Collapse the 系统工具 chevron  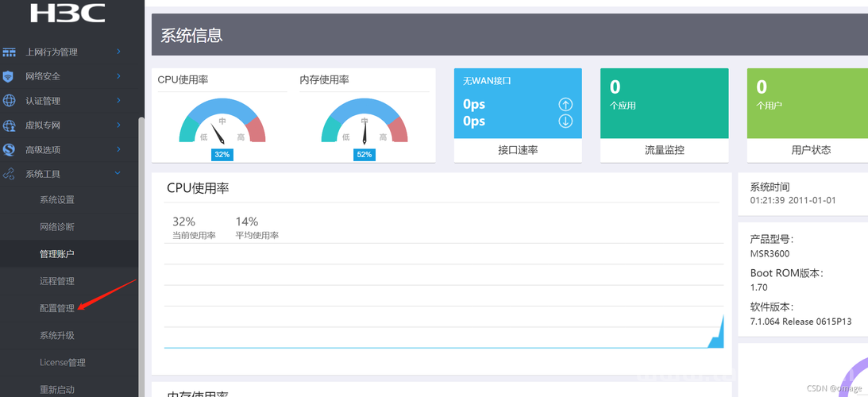click(118, 173)
